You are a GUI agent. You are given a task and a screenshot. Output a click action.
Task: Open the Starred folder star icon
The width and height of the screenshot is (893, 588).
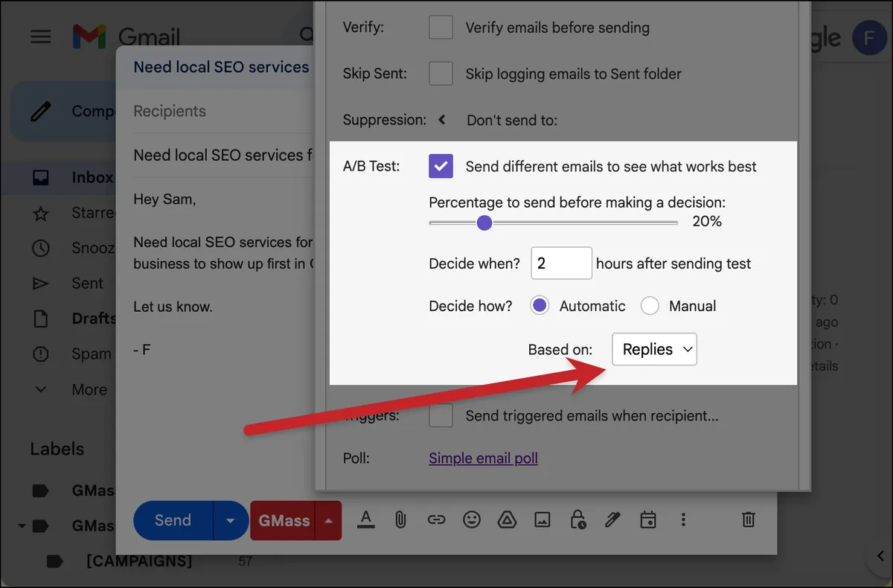point(41,214)
